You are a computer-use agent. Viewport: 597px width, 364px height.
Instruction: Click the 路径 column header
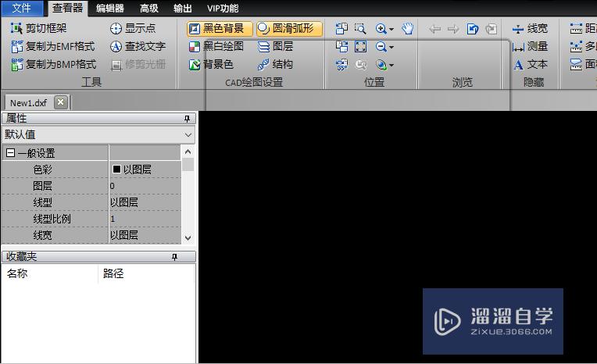click(x=147, y=273)
